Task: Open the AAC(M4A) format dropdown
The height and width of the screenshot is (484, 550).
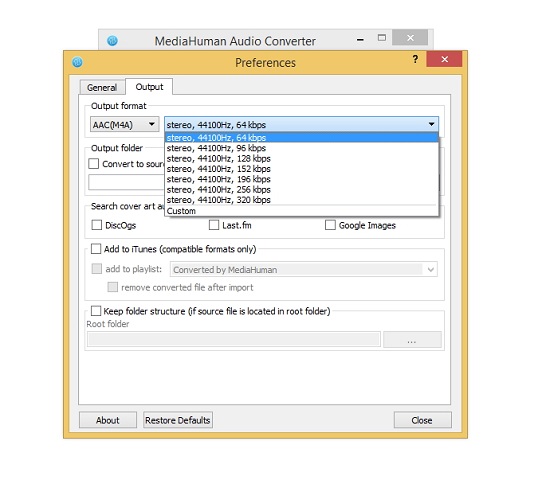Action: [125, 124]
